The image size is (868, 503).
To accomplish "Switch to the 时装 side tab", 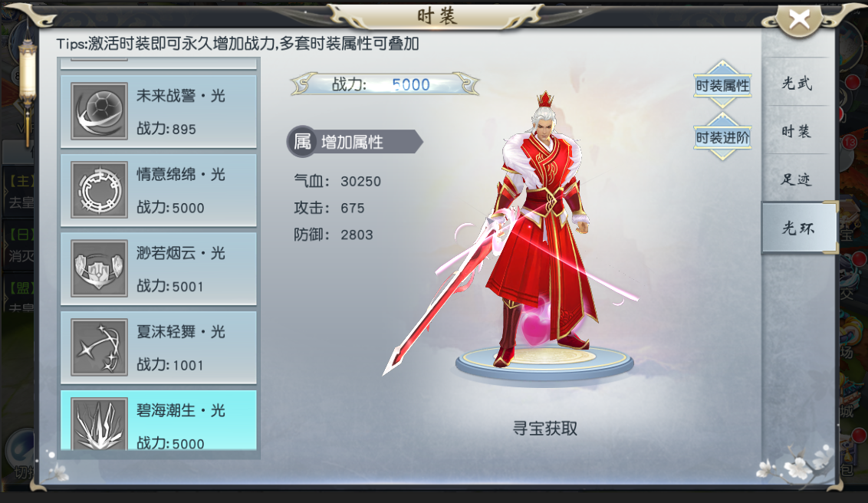I will pyautogui.click(x=797, y=131).
